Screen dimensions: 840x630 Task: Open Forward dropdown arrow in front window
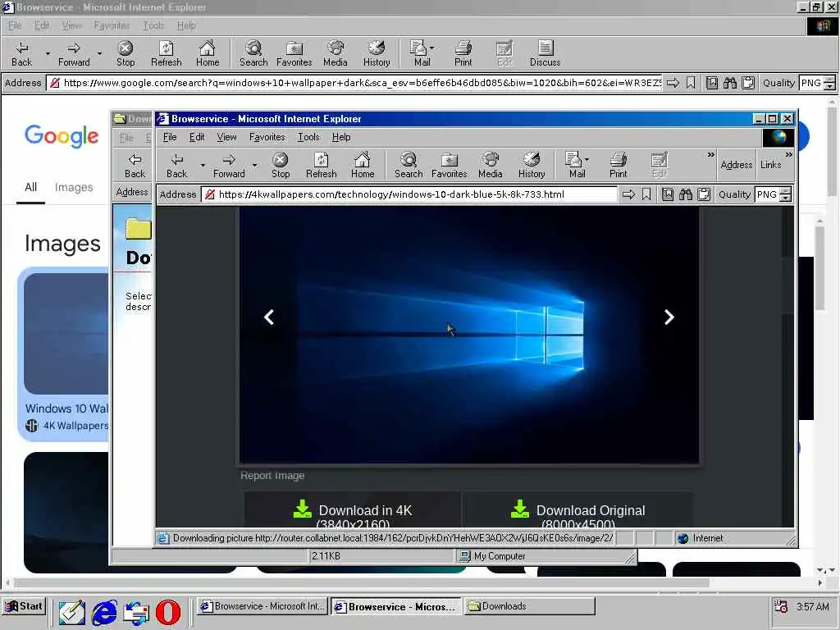[x=254, y=165]
